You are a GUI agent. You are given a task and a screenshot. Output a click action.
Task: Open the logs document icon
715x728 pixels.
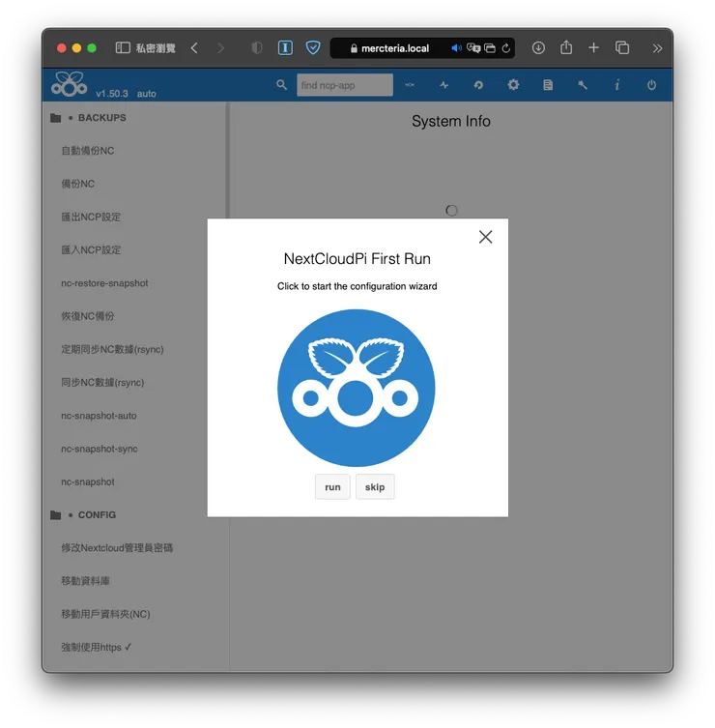pos(548,85)
